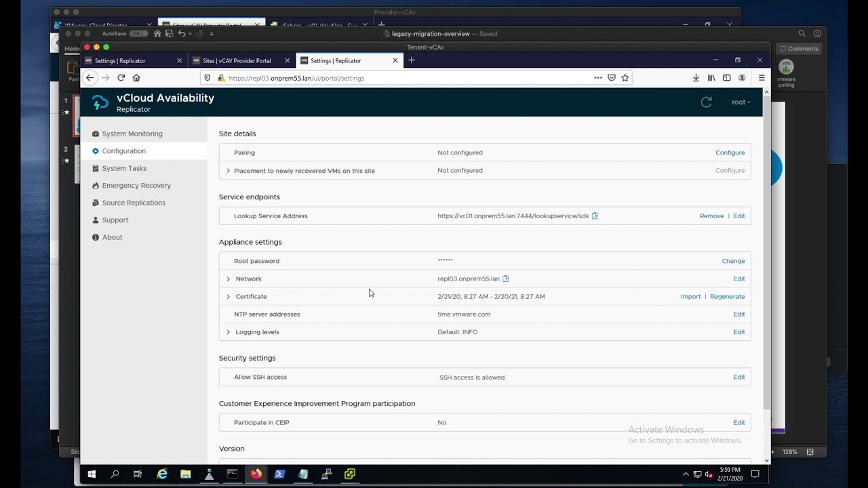The width and height of the screenshot is (868, 488).
Task: Click Configure link for Pairing
Action: click(730, 152)
